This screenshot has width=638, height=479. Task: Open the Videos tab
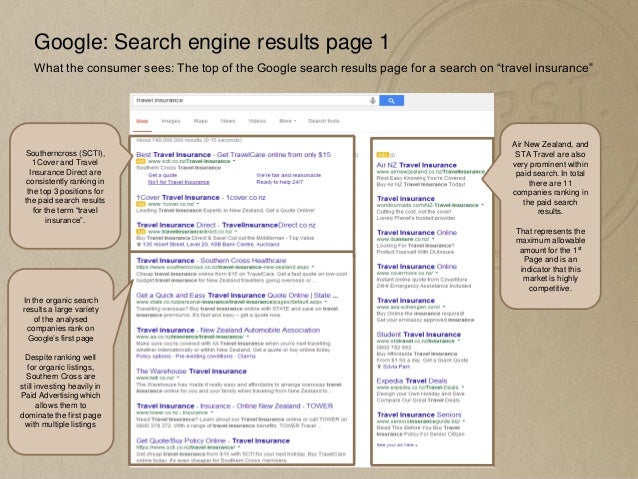257,121
